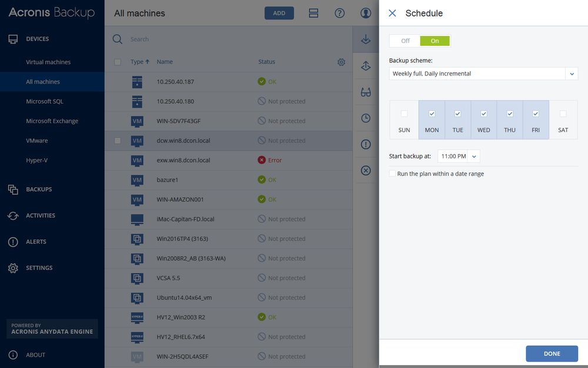Click the exclamation alerts icon in side strip
The width and height of the screenshot is (588, 368).
click(366, 144)
